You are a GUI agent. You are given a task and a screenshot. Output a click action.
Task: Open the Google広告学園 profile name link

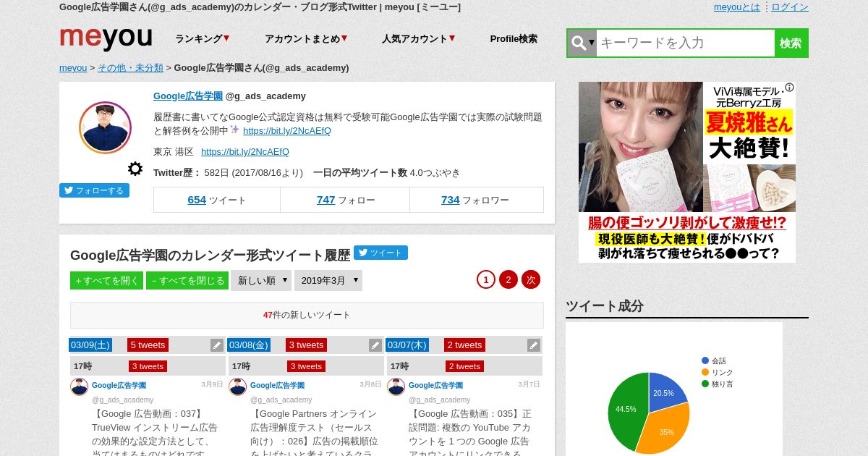pos(188,96)
